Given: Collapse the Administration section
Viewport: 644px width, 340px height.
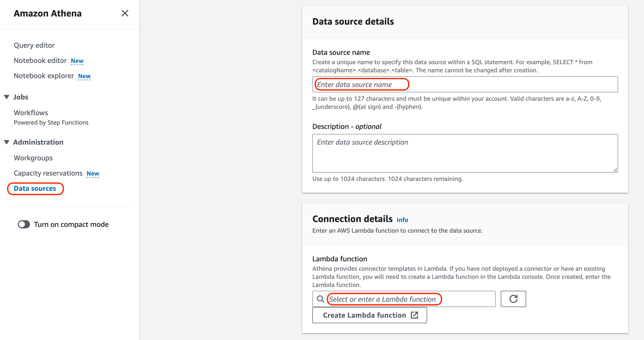Looking at the screenshot, I should [x=7, y=142].
